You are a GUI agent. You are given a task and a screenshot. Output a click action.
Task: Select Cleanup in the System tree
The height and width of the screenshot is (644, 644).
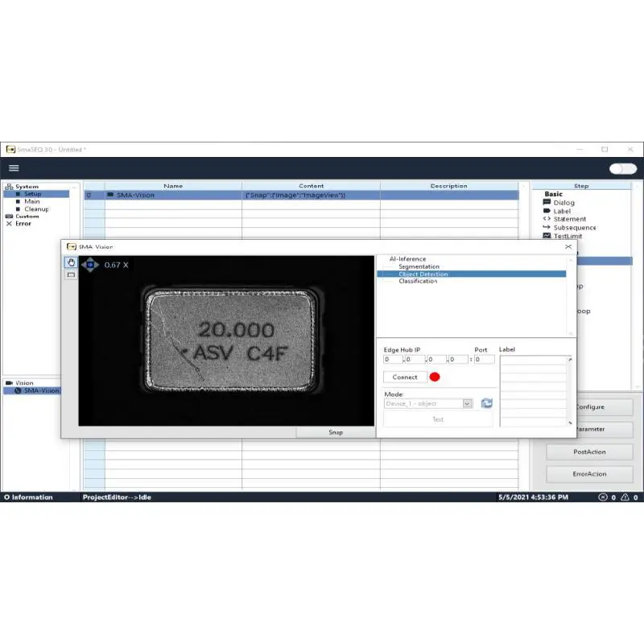coord(36,209)
